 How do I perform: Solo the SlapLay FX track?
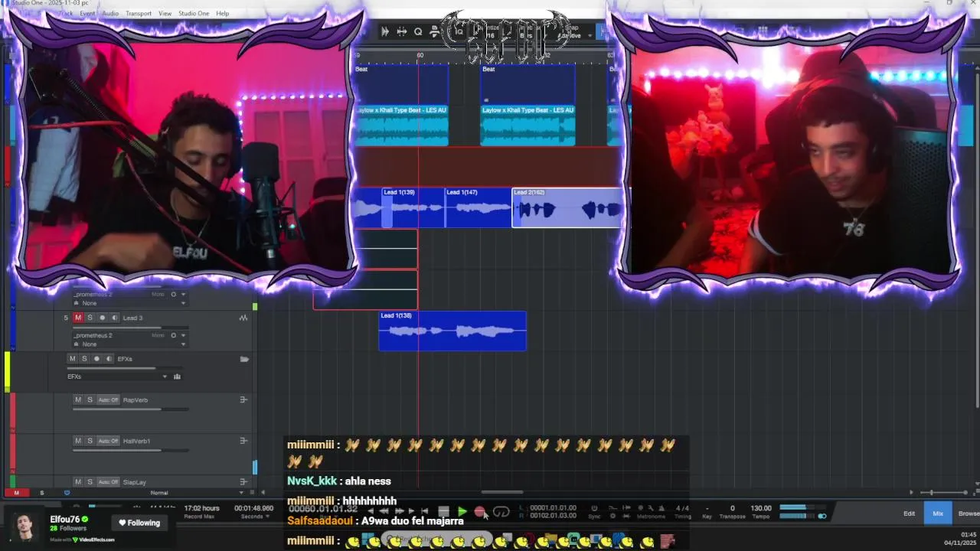[x=90, y=482]
